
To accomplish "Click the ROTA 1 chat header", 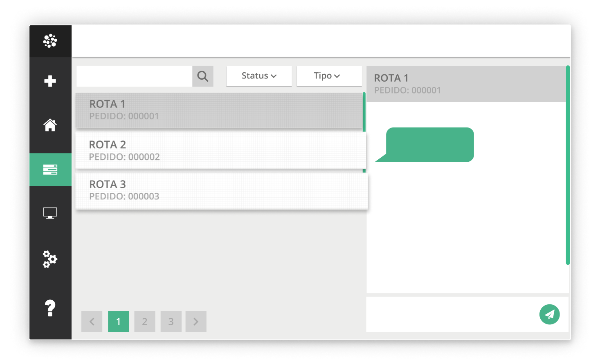I will tap(466, 84).
